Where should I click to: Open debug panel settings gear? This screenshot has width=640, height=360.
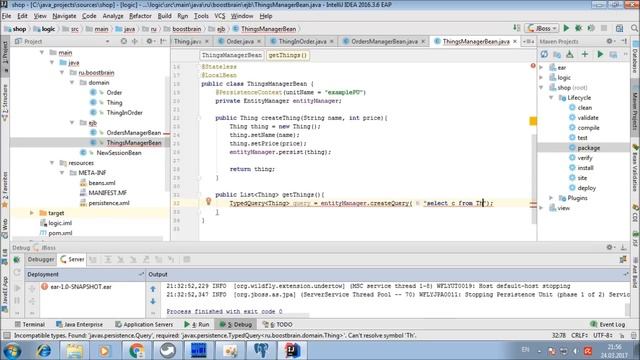click(609, 247)
